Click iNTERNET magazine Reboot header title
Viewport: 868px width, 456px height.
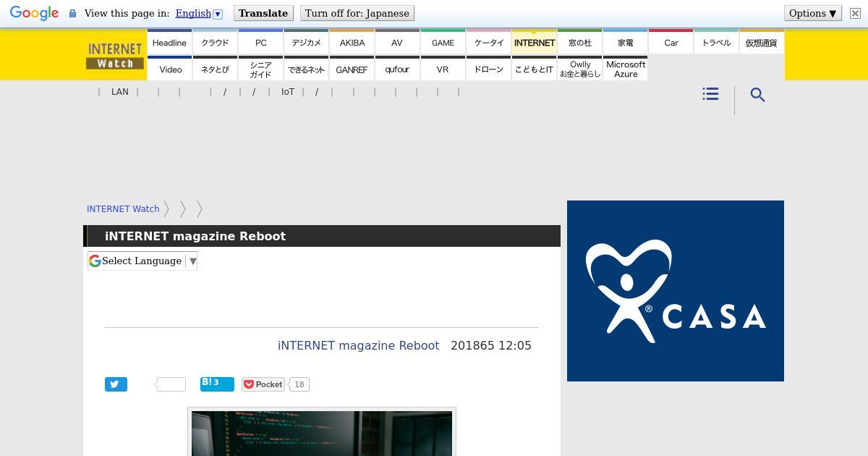pyautogui.click(x=195, y=236)
